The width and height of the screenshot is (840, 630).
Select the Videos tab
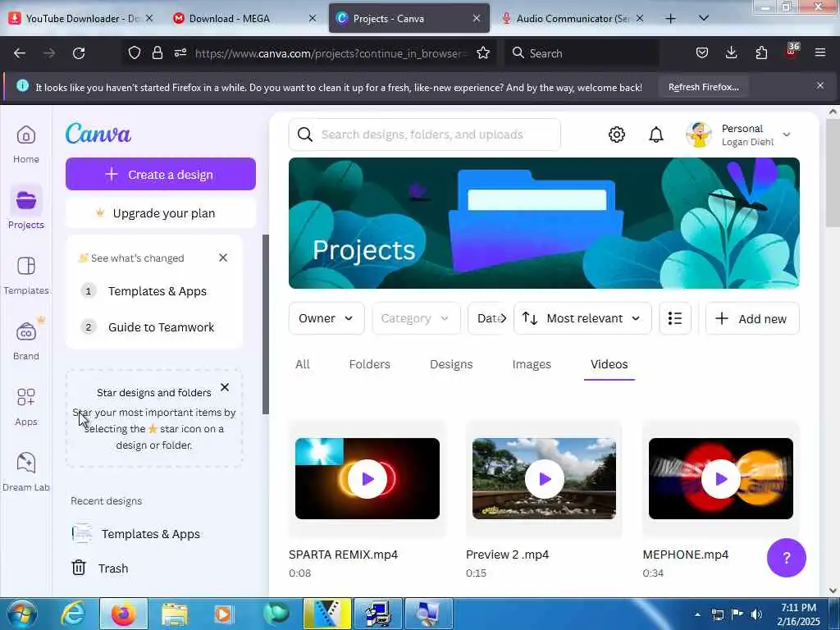point(609,364)
